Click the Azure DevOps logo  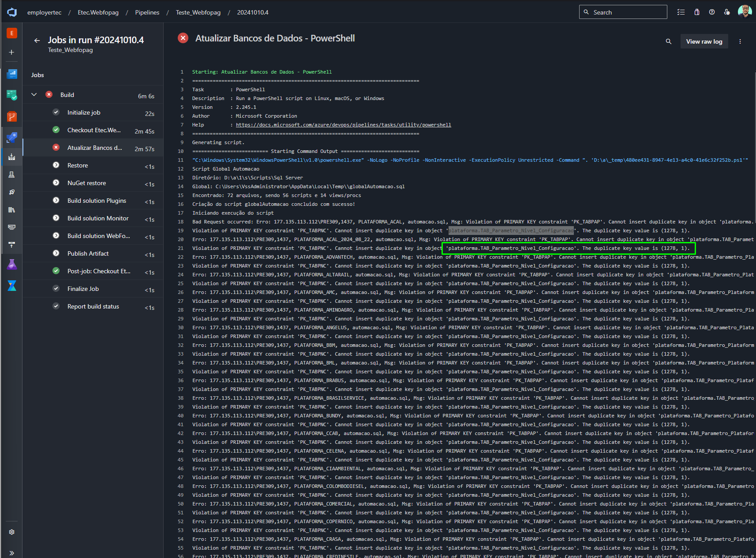(12, 12)
